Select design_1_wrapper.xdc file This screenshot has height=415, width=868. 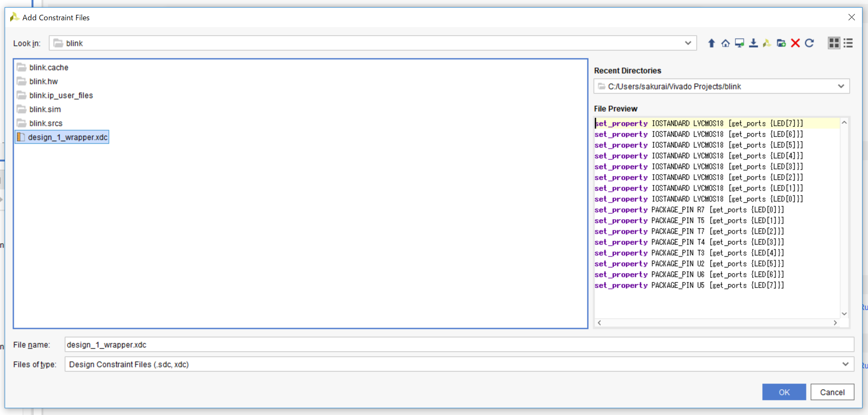point(67,137)
